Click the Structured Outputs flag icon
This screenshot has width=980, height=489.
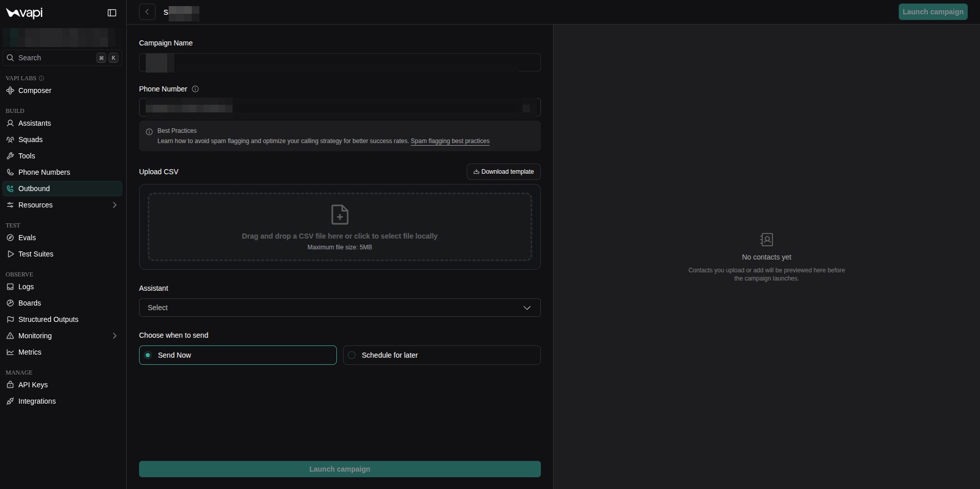click(x=10, y=319)
